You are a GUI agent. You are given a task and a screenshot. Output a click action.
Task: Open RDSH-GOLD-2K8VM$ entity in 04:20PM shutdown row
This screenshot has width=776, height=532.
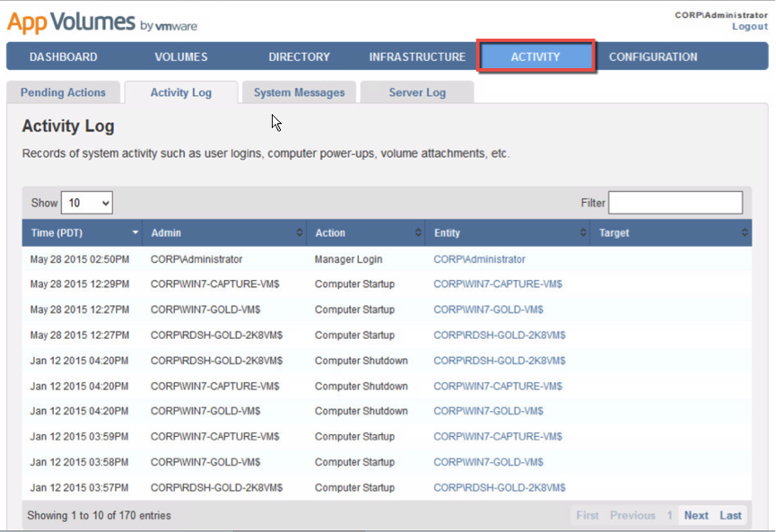coord(500,361)
